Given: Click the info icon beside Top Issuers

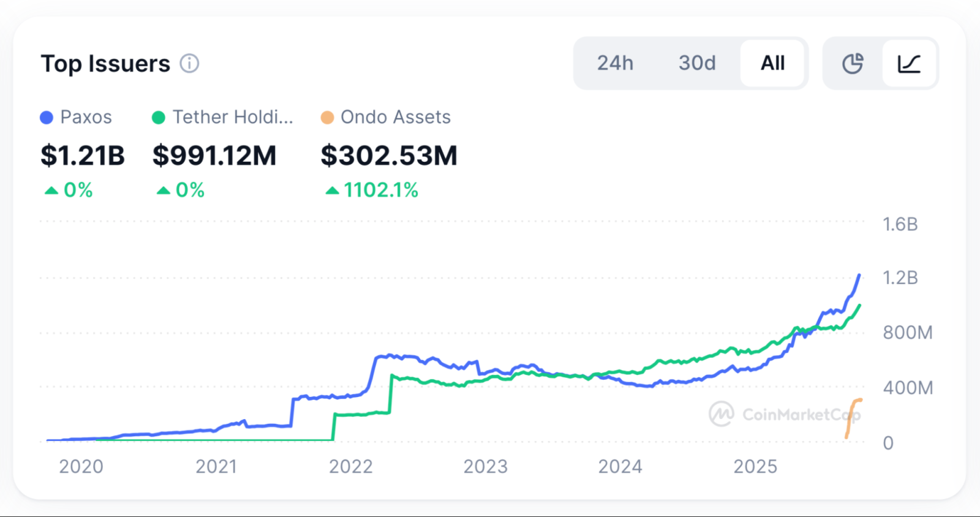Looking at the screenshot, I should [x=189, y=63].
